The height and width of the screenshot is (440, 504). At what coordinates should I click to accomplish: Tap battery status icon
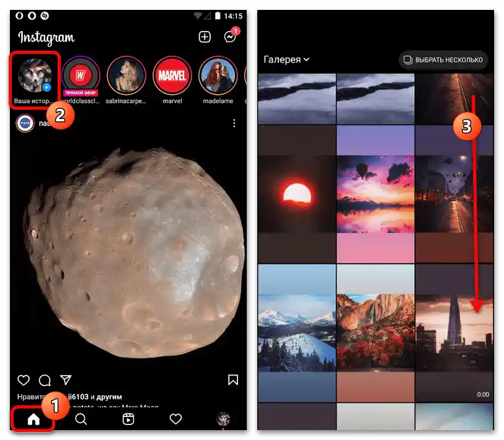pos(218,15)
